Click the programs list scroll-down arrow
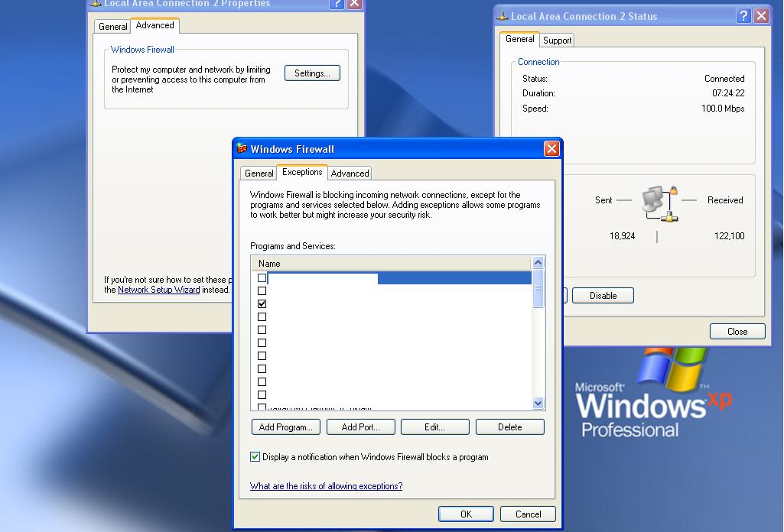Image resolution: width=784 pixels, height=532 pixels. coord(538,403)
